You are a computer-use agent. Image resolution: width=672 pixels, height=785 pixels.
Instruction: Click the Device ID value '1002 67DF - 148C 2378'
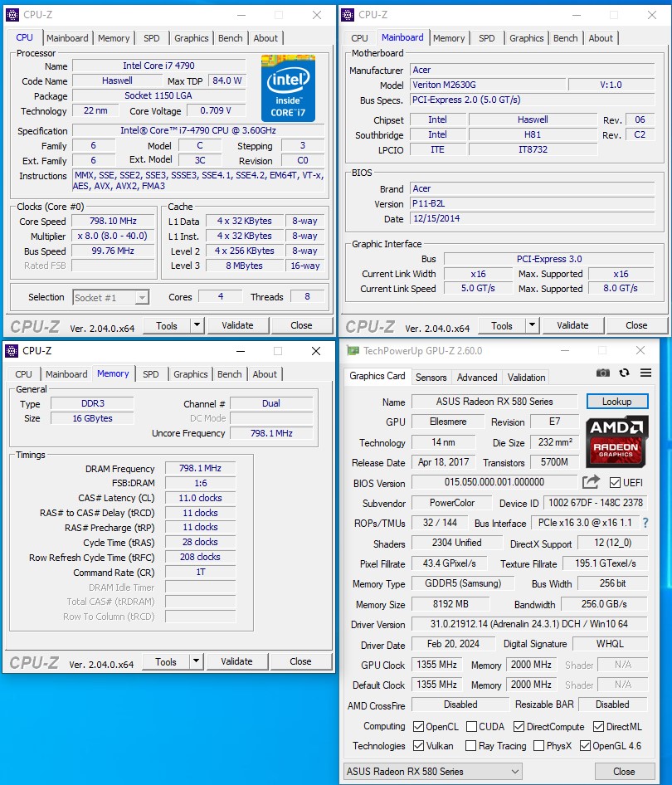[x=596, y=503]
